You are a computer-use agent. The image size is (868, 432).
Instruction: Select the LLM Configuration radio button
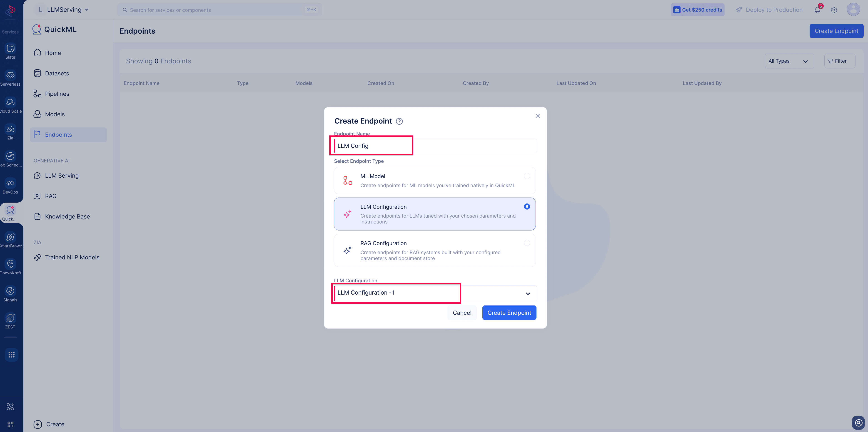click(x=527, y=207)
